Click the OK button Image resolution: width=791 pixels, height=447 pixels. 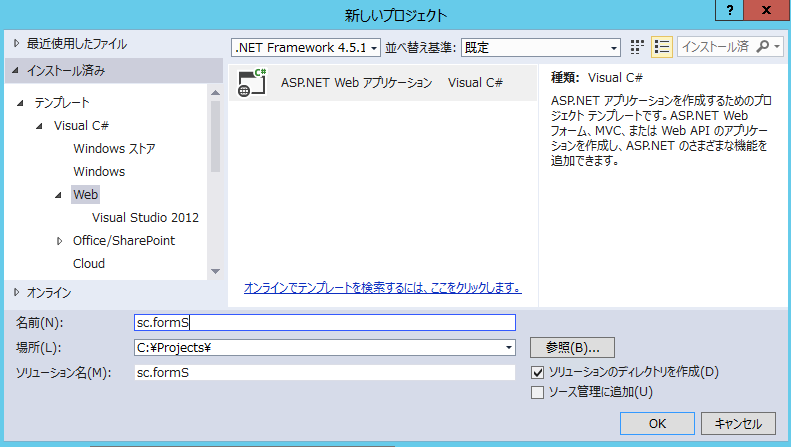click(657, 423)
